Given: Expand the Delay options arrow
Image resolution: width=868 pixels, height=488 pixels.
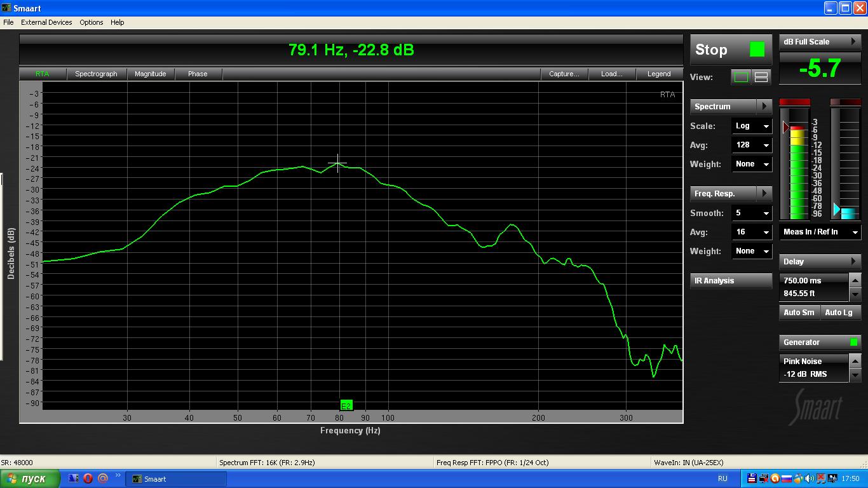Looking at the screenshot, I should (853, 261).
